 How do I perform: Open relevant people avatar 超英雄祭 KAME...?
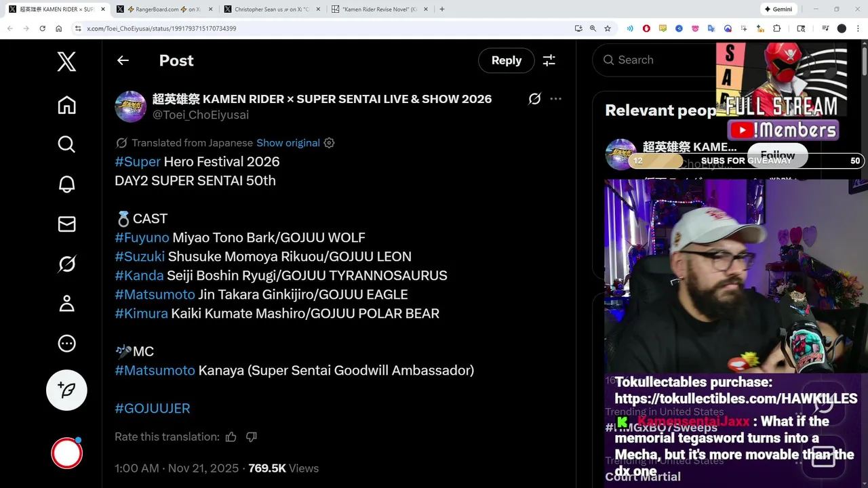click(620, 155)
